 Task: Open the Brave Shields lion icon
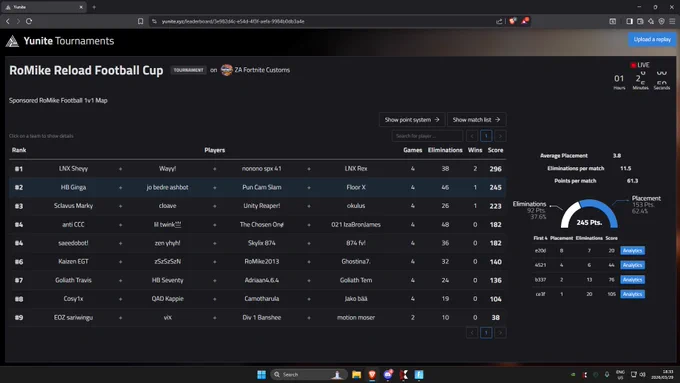point(513,21)
